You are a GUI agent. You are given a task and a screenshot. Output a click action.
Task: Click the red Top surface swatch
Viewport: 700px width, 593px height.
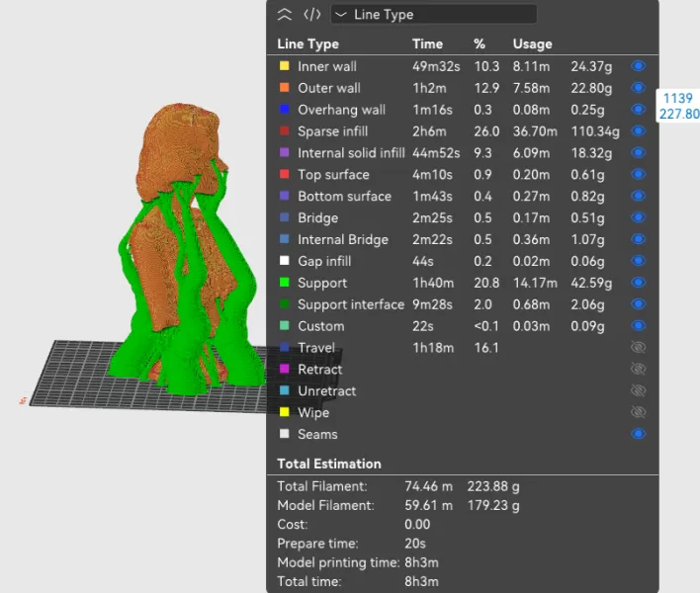[x=285, y=174]
